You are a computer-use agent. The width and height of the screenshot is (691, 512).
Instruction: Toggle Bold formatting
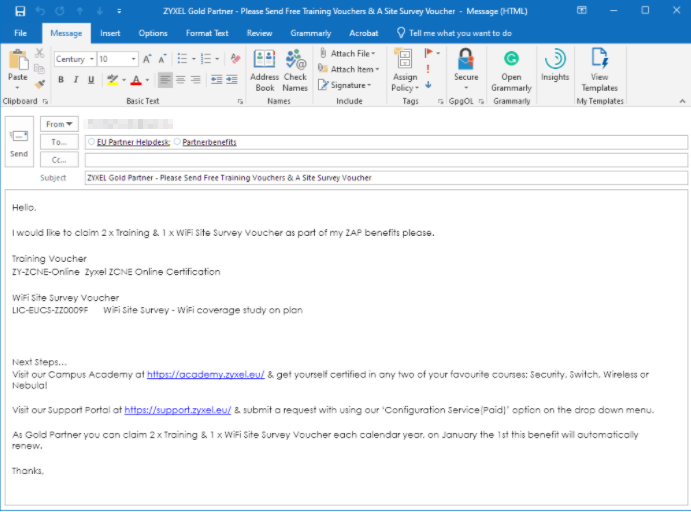[61, 80]
